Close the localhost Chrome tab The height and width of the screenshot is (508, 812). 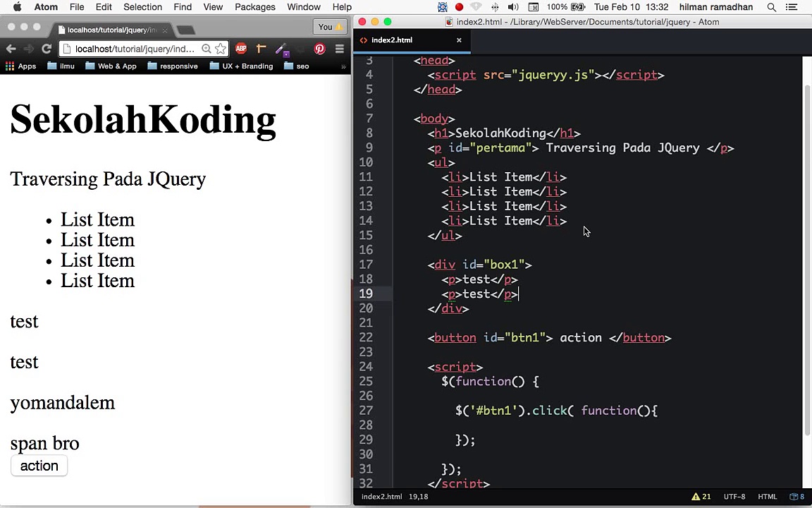pos(165,30)
